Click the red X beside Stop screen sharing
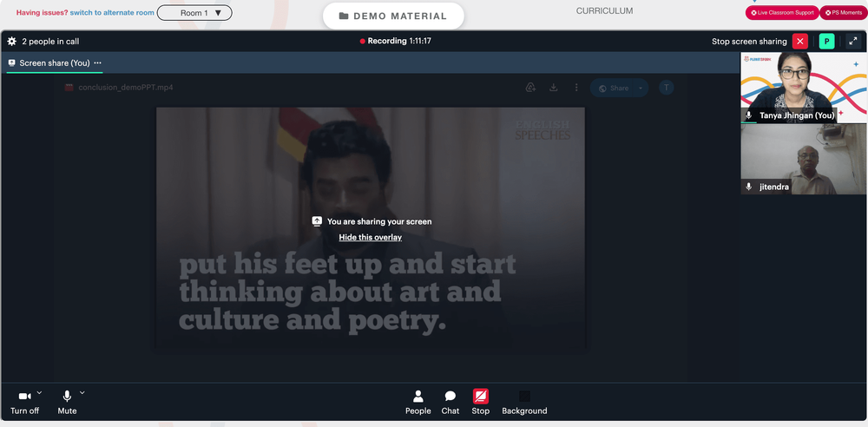 [800, 42]
